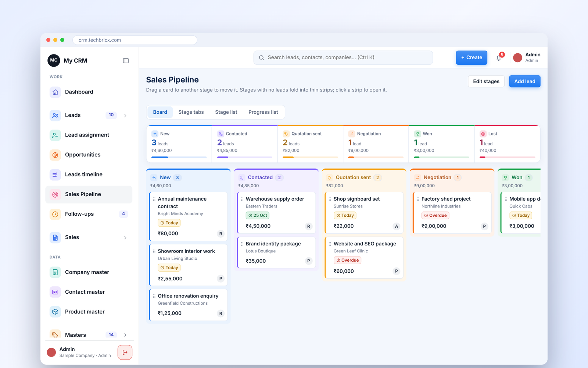
Task: Click the Follow-ups clock icon
Action: click(x=55, y=214)
